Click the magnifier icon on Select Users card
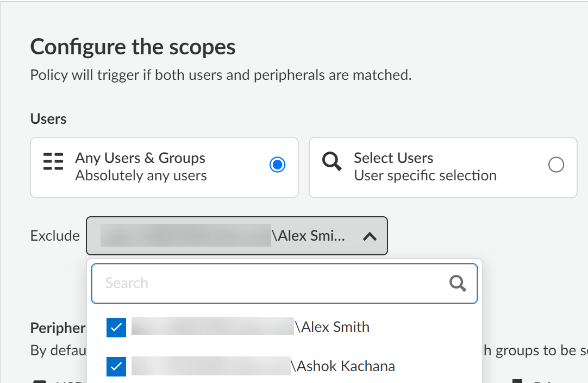 coord(331,161)
